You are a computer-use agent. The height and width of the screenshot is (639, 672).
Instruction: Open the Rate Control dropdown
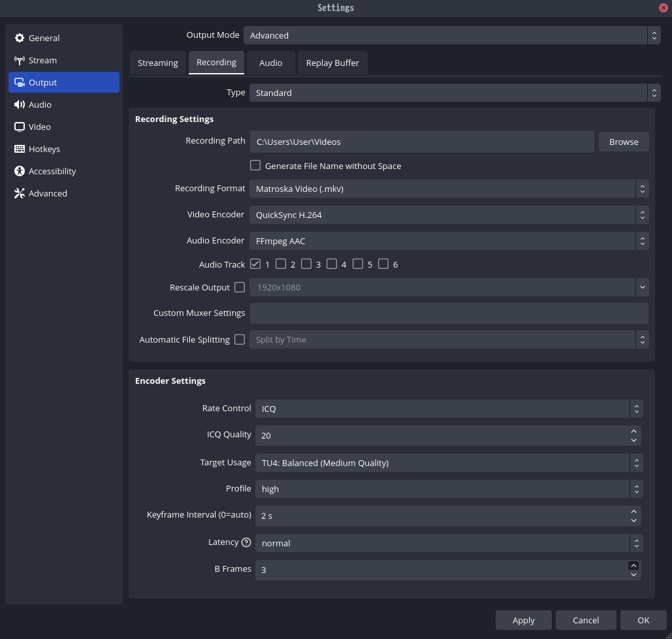[x=449, y=409]
